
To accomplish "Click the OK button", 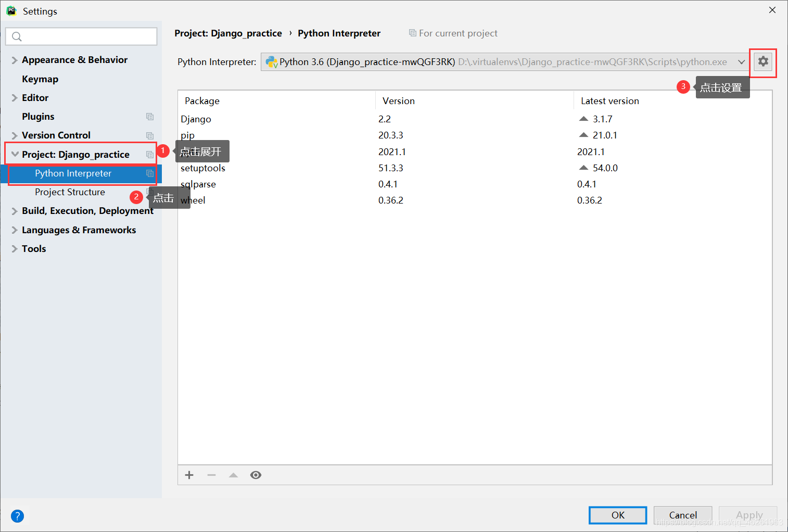I will tap(618, 515).
